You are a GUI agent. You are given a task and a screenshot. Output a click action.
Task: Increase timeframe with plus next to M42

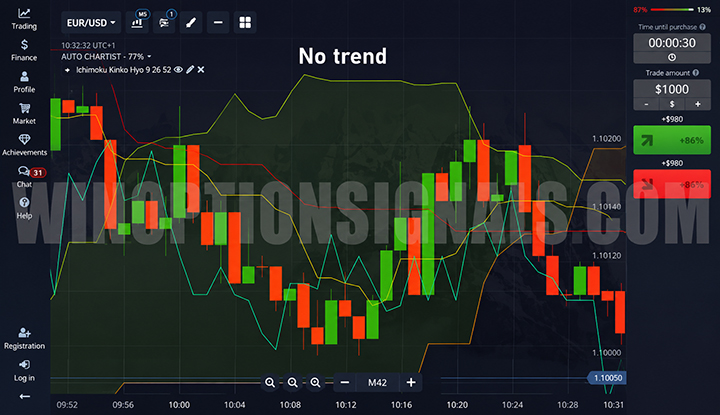click(x=411, y=382)
